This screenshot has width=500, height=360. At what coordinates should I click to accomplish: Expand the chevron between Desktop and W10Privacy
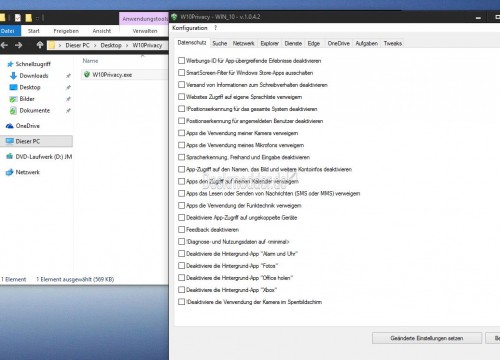(127, 45)
